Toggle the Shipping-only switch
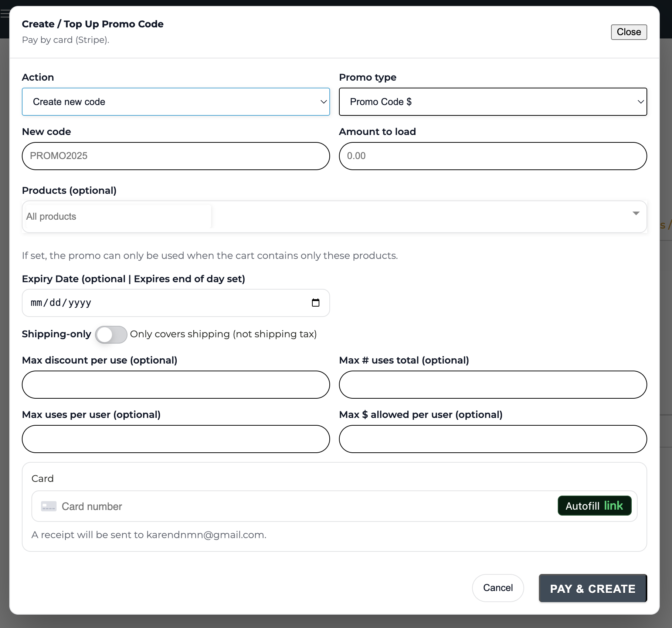This screenshot has height=628, width=672. click(111, 334)
